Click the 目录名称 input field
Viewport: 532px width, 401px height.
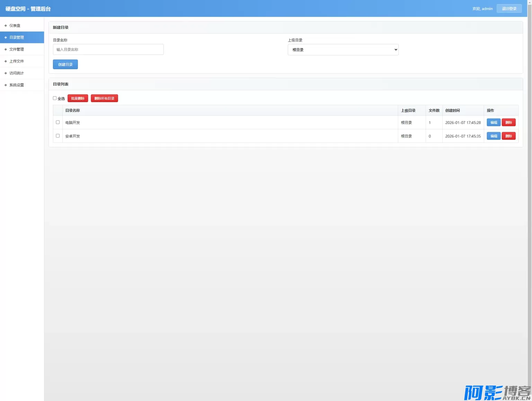tap(108, 49)
